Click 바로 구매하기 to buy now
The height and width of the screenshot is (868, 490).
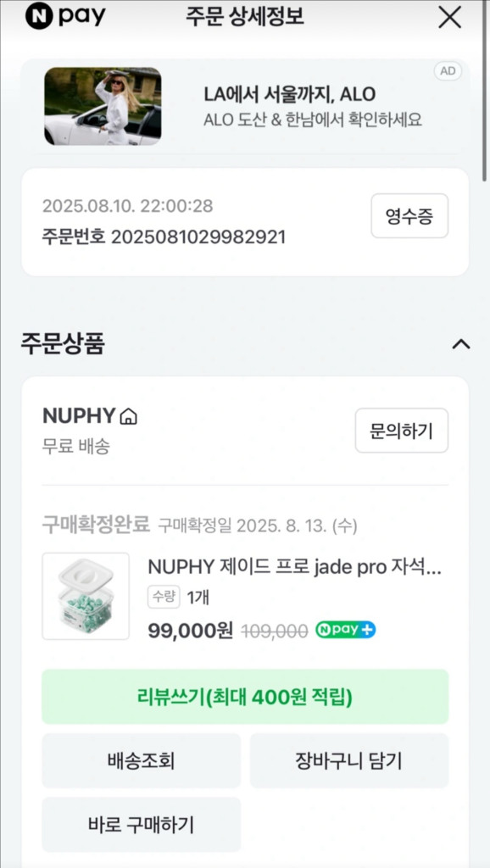[x=141, y=824]
